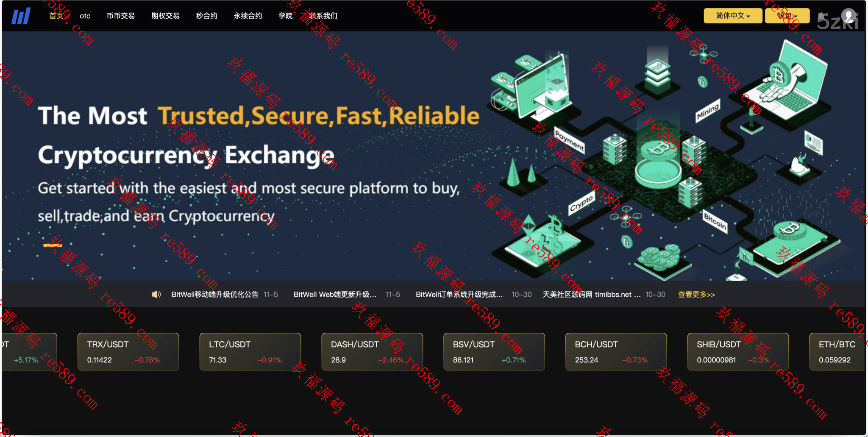868x437 pixels.
Task: Click the yellow carousel slide indicator
Action: tap(53, 245)
